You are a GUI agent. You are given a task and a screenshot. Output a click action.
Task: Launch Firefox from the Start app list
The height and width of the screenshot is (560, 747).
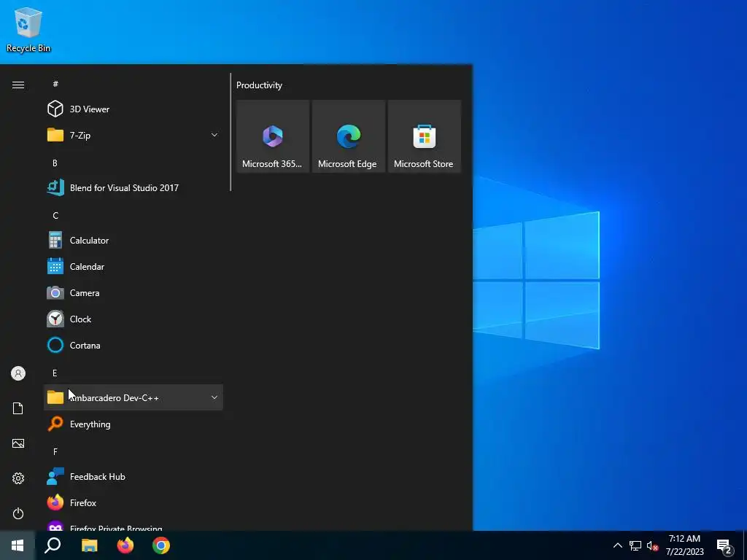coord(133,503)
